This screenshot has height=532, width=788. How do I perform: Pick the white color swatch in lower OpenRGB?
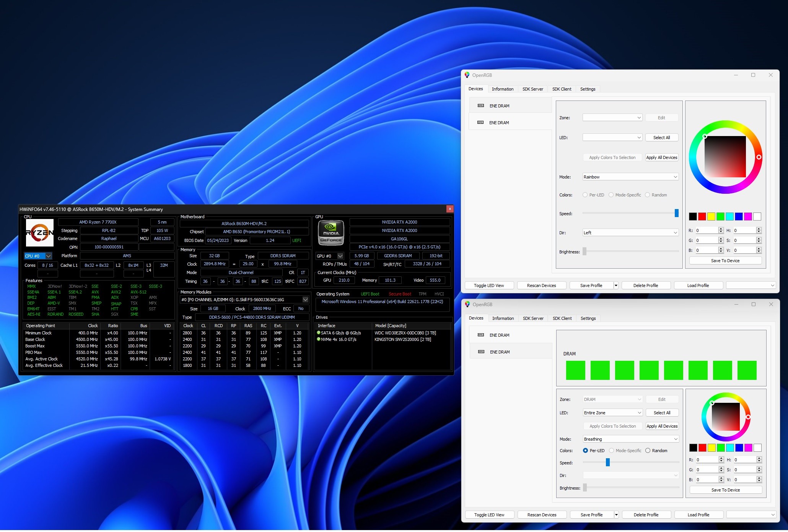[757, 448]
